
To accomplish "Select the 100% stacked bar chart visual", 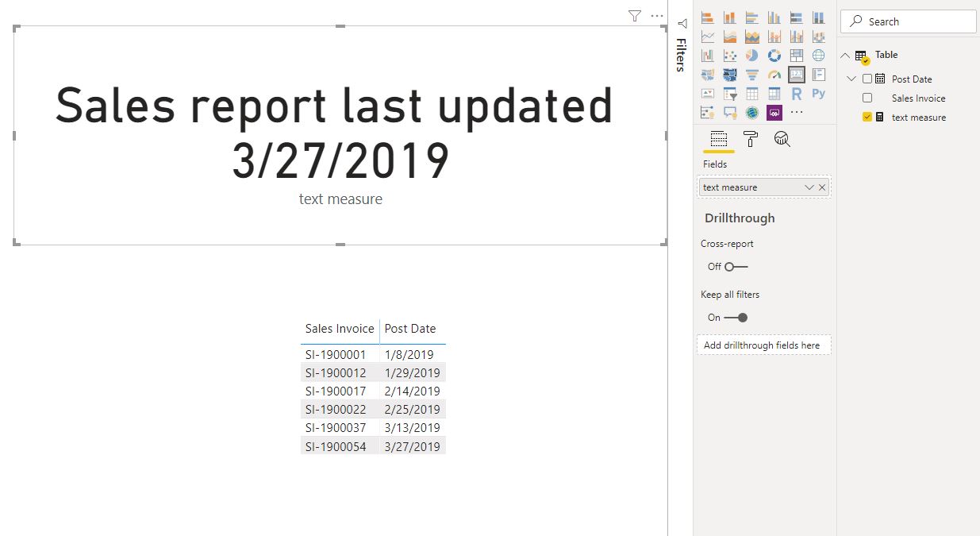I will click(797, 17).
